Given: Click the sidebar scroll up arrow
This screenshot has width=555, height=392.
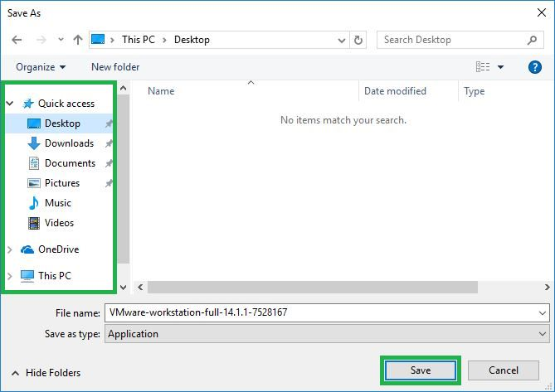Looking at the screenshot, I should (123, 88).
